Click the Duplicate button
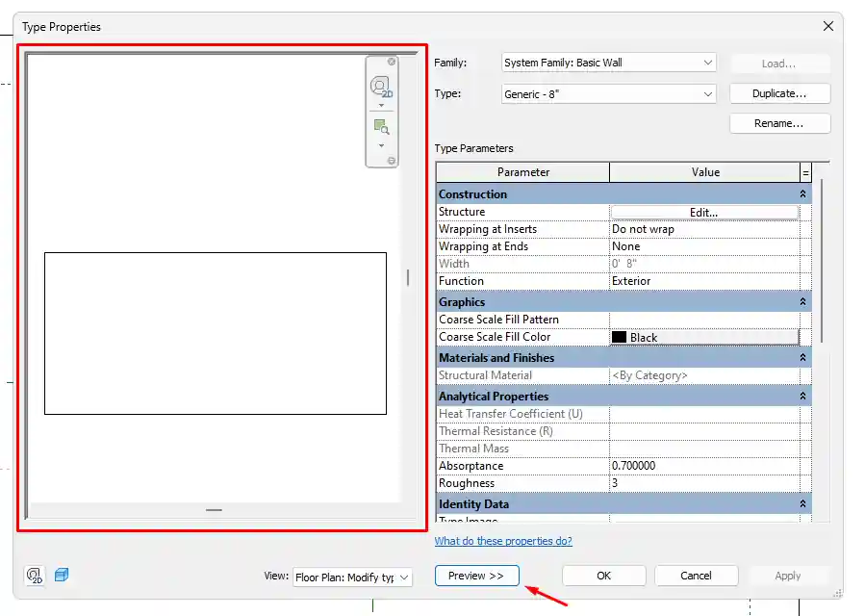This screenshot has height=616, width=865. tap(779, 93)
